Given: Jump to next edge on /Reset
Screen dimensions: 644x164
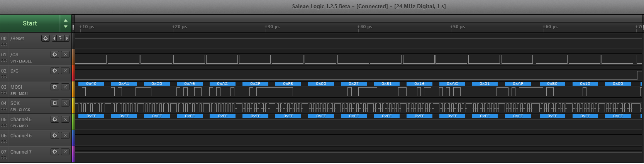Looking at the screenshot, I should coord(67,38).
